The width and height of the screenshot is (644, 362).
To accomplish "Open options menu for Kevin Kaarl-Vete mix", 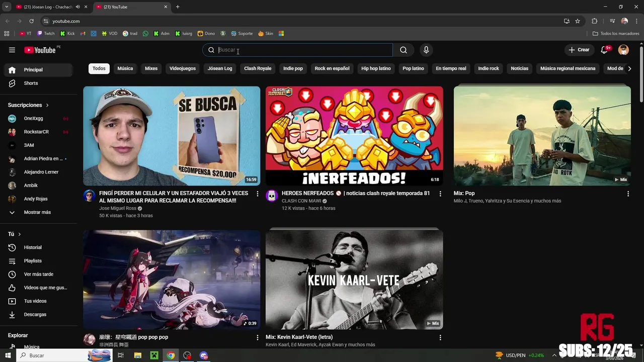I will (x=440, y=337).
